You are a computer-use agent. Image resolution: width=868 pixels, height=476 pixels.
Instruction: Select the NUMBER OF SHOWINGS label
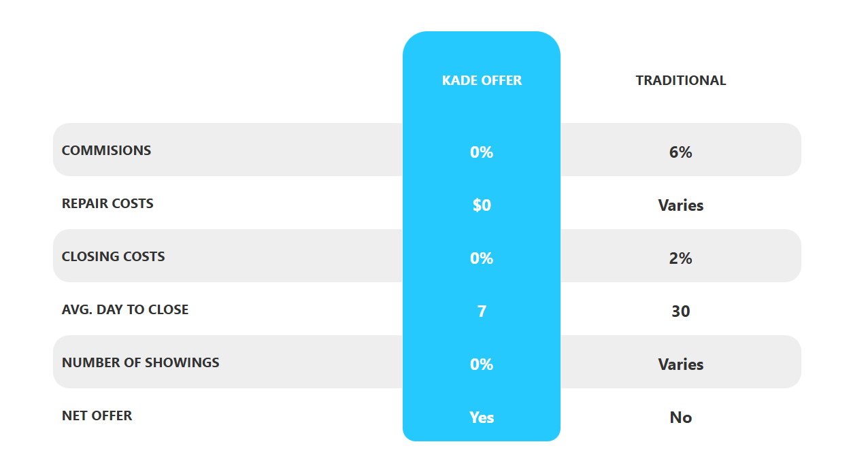pyautogui.click(x=141, y=362)
